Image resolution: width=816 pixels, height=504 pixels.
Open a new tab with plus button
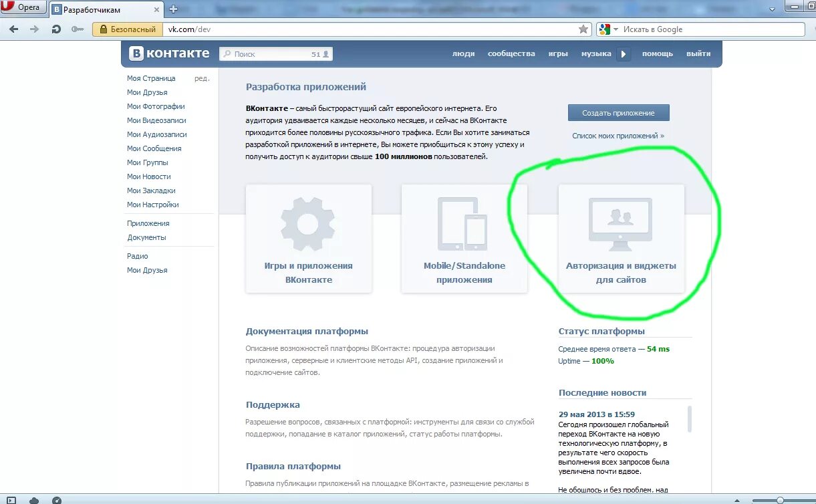174,9
